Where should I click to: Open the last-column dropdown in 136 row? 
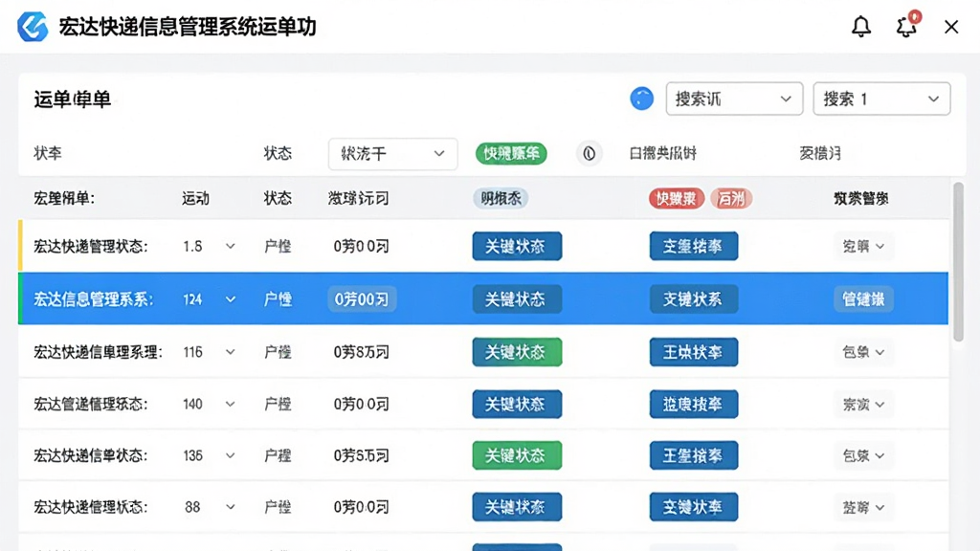pos(863,455)
